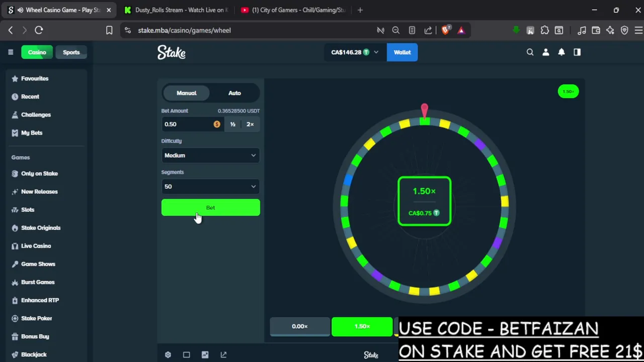
Task: Open notifications bell
Action: 561,52
